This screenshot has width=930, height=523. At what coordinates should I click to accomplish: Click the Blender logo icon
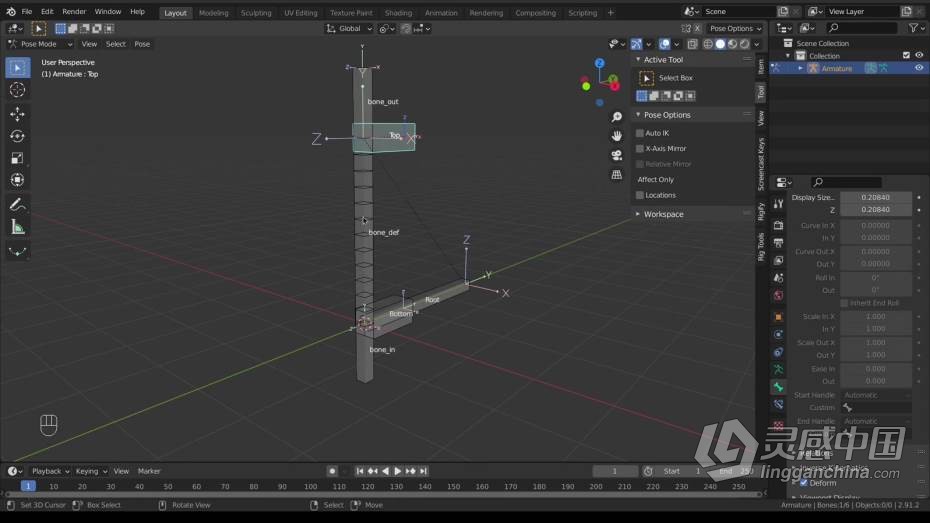click(x=11, y=11)
